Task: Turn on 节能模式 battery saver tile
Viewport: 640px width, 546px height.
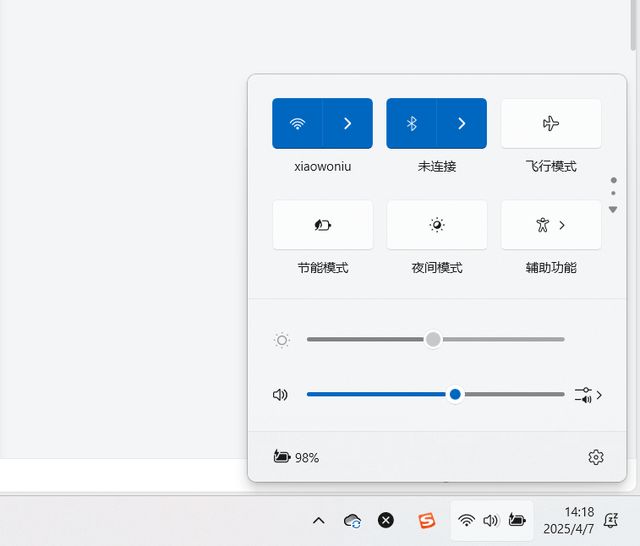Action: [x=323, y=225]
